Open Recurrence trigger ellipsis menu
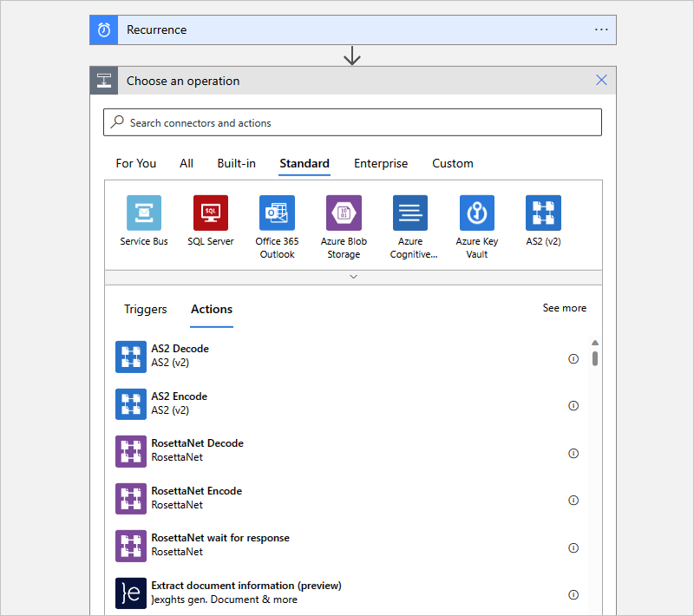The height and width of the screenshot is (616, 694). (x=601, y=29)
